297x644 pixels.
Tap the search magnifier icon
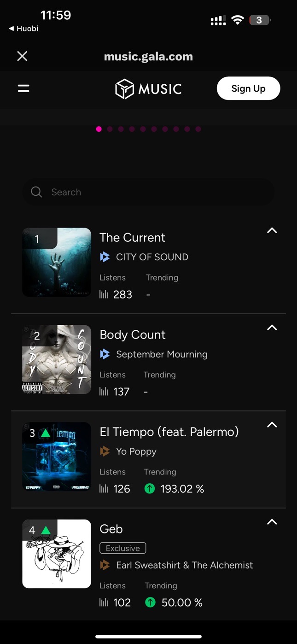point(36,192)
